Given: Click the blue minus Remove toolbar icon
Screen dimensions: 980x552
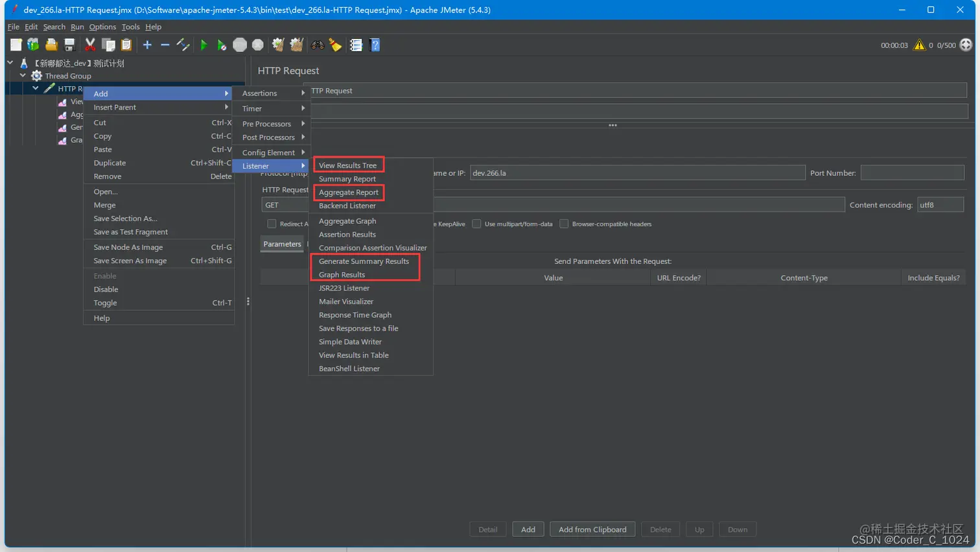Looking at the screenshot, I should pyautogui.click(x=165, y=45).
